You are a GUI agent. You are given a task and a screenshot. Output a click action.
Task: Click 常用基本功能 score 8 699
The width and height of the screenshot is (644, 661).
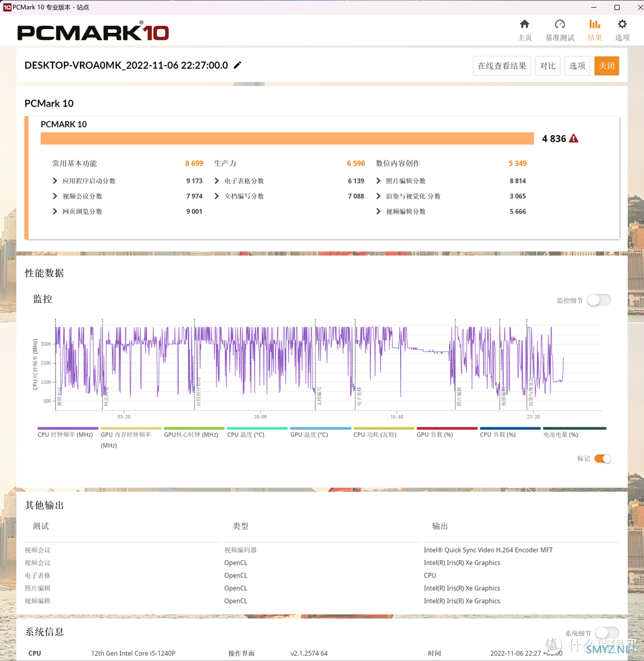tap(194, 163)
